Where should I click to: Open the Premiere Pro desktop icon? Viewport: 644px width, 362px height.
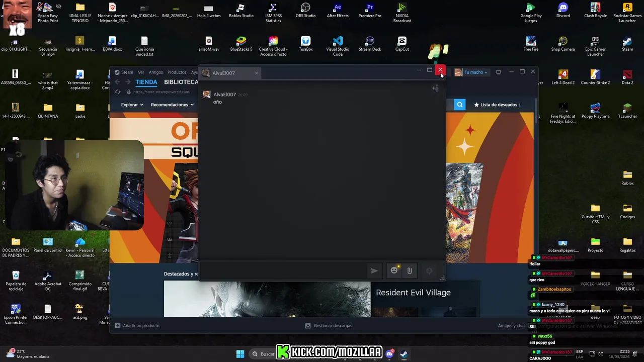(x=370, y=11)
